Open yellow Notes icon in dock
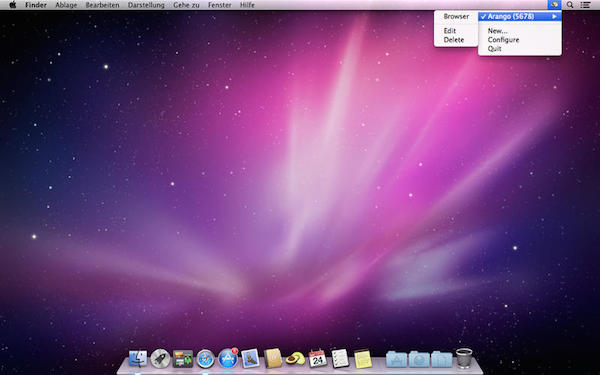This screenshot has height=375, width=600. [363, 359]
